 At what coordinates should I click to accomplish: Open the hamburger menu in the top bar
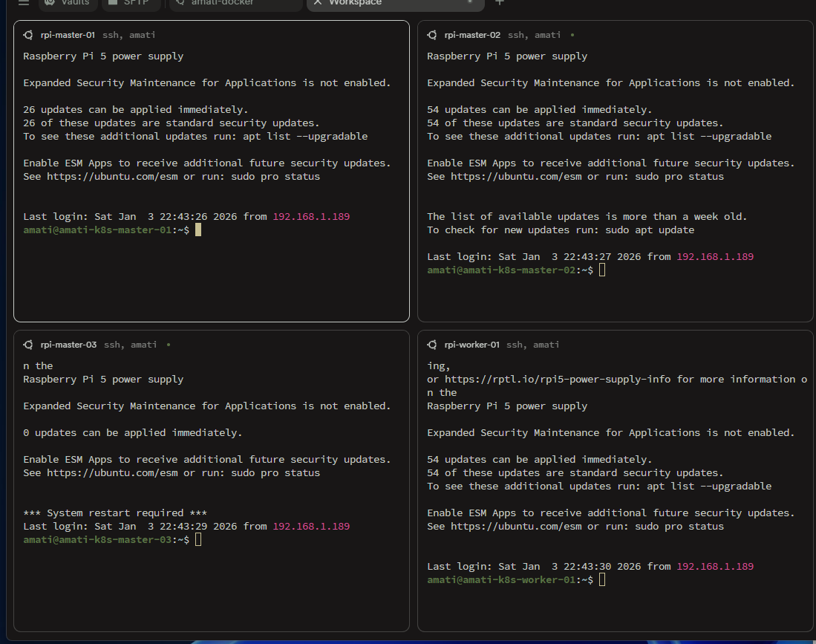(24, 3)
